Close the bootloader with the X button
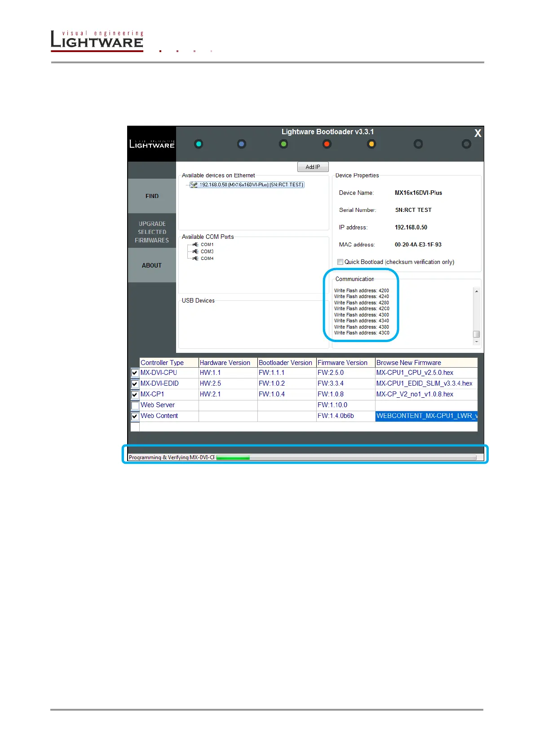Image resolution: width=535 pixels, height=756 pixels. (478, 133)
